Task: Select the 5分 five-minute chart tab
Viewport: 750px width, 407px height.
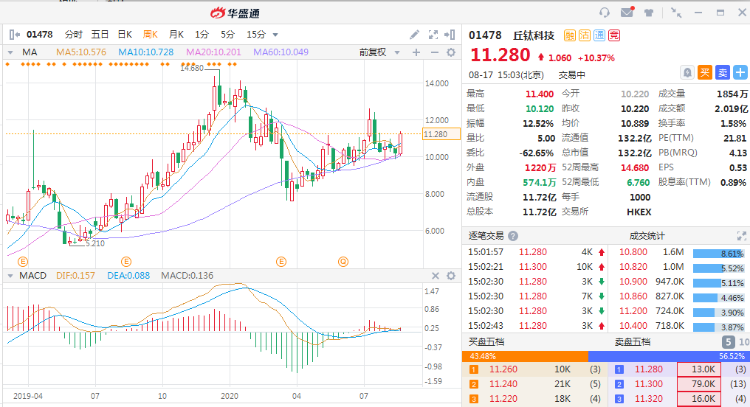Action: pyautogui.click(x=228, y=34)
